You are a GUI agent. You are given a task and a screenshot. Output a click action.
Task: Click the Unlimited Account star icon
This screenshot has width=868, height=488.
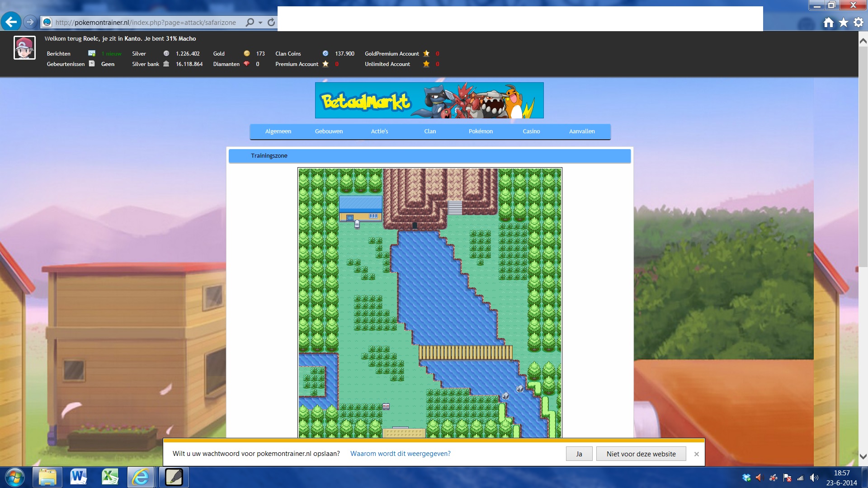pos(426,64)
